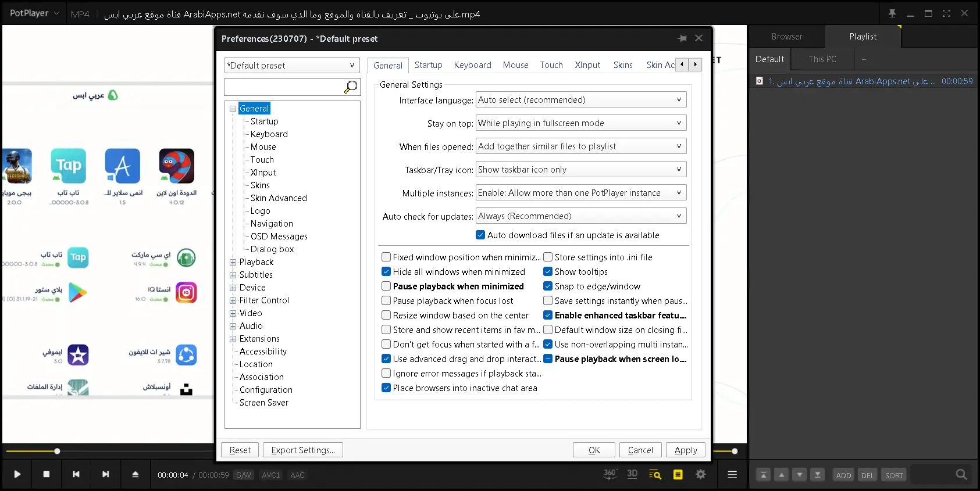
Task: Open the Stay on top dropdown
Action: [580, 123]
